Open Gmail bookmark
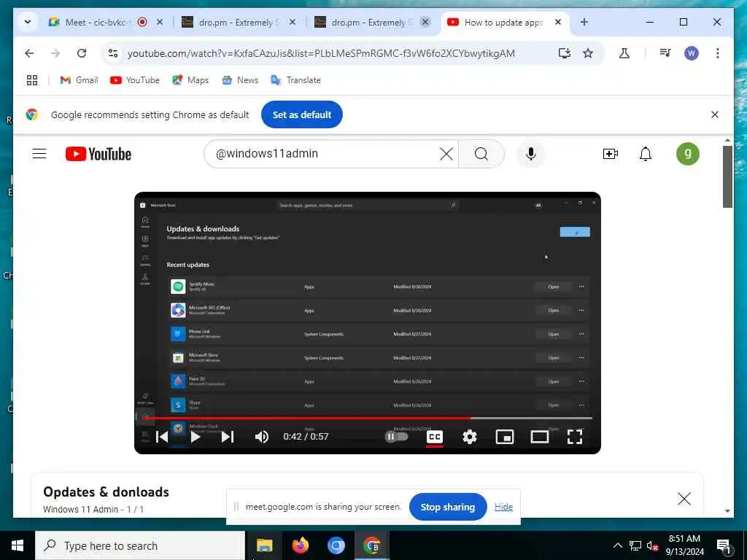Image resolution: width=747 pixels, height=560 pixels. [79, 80]
